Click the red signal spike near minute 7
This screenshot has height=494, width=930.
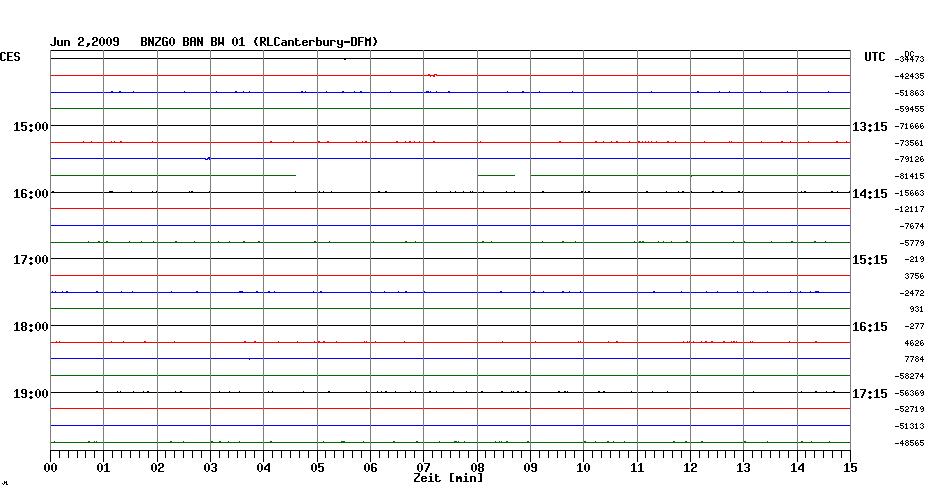tap(432, 75)
